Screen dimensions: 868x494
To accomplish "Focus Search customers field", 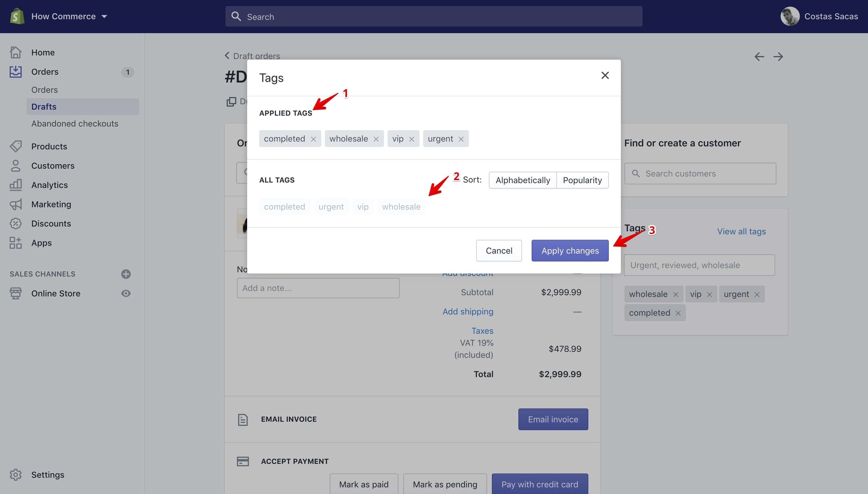I will [x=700, y=174].
